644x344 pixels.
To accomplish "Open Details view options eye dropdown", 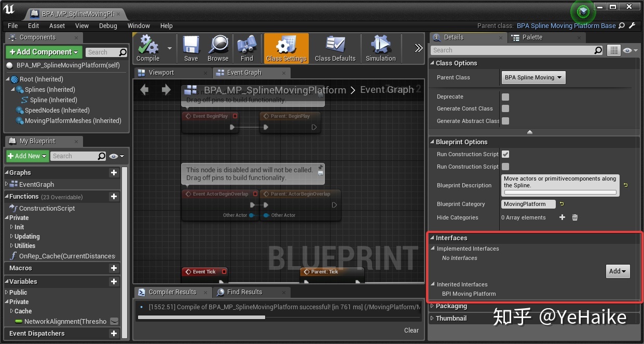I will (629, 50).
